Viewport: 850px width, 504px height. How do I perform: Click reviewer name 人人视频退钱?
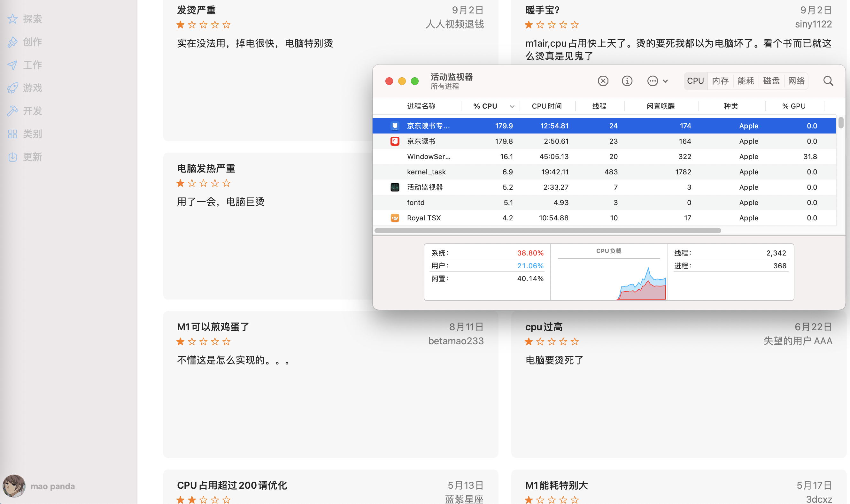[454, 24]
